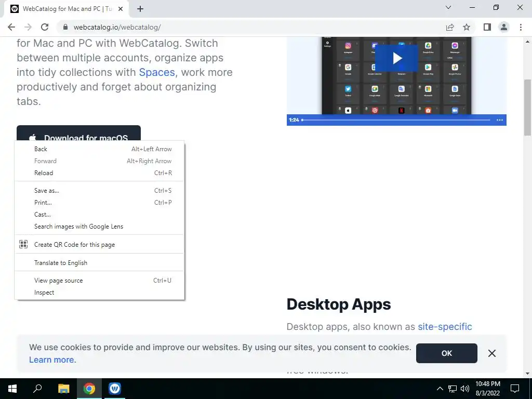Open the Chrome profile avatar
Viewport: 532px width, 399px height.
tap(504, 27)
